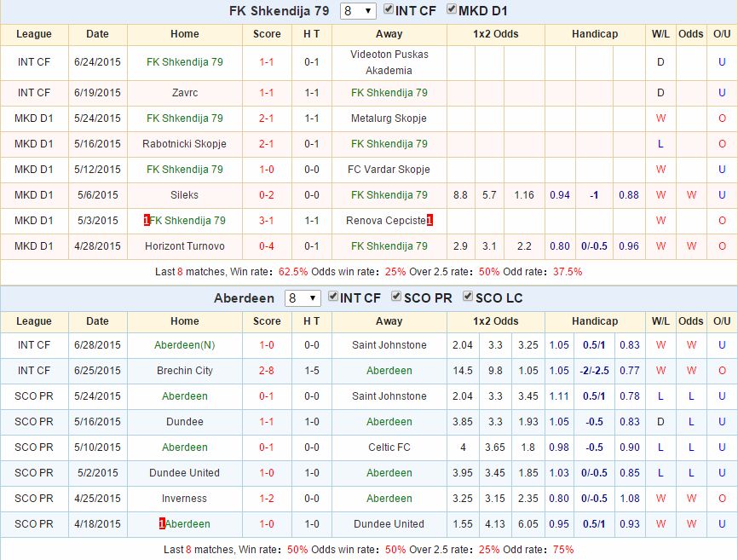Viewport: 738px width, 560px height.
Task: Click Horizont Turnovo team name
Action: [184, 246]
